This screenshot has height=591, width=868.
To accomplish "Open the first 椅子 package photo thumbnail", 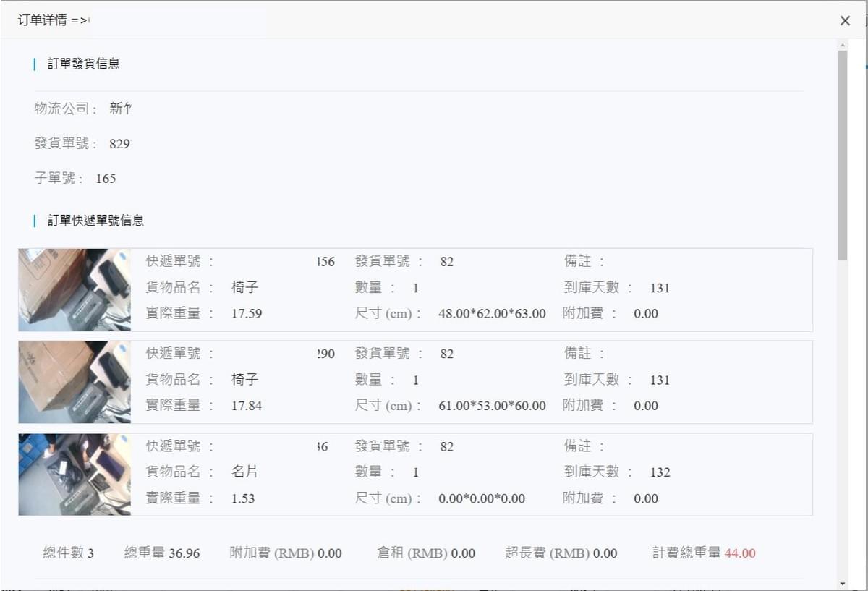I will point(75,289).
